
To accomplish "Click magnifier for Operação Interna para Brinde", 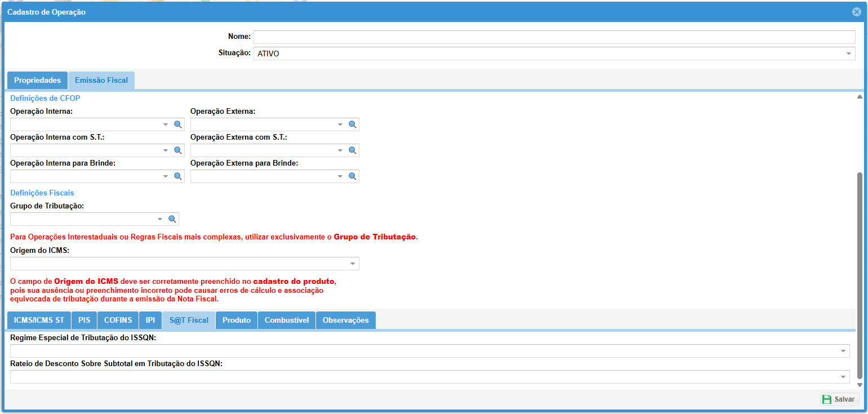I will pos(177,176).
